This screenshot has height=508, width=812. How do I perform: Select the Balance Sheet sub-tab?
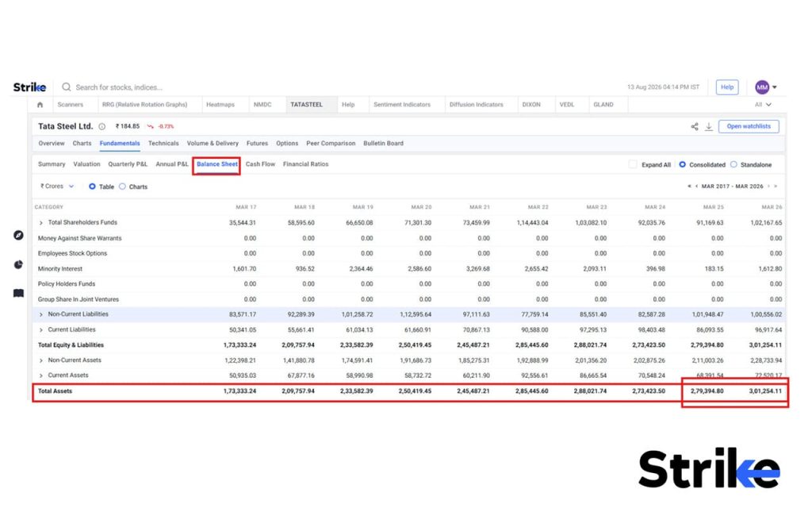click(x=217, y=164)
